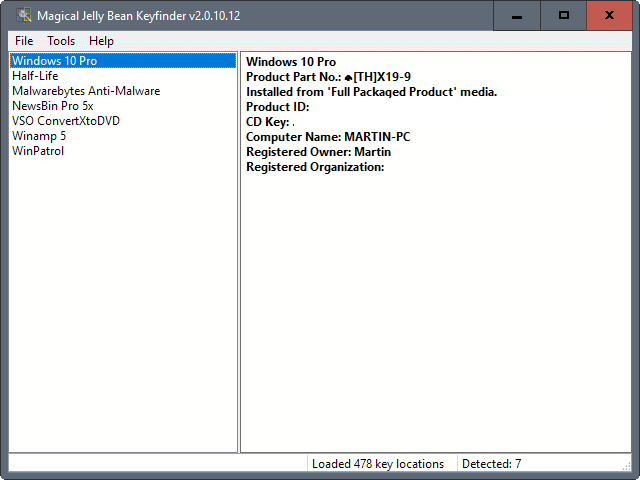Click the 'Windows 10 Pro' heading in details pane
The width and height of the screenshot is (640, 480).
[291, 62]
